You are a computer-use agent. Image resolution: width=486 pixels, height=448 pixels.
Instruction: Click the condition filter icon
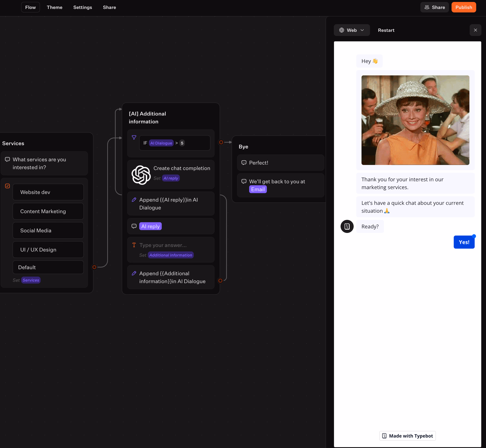[134, 137]
